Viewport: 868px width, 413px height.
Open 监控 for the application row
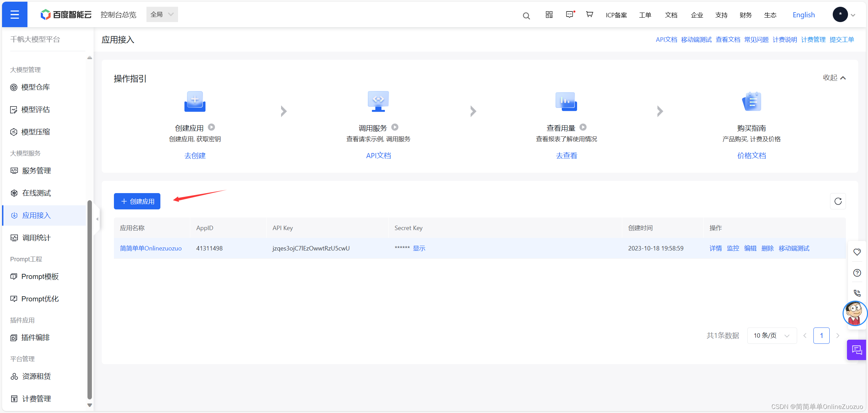(x=733, y=248)
